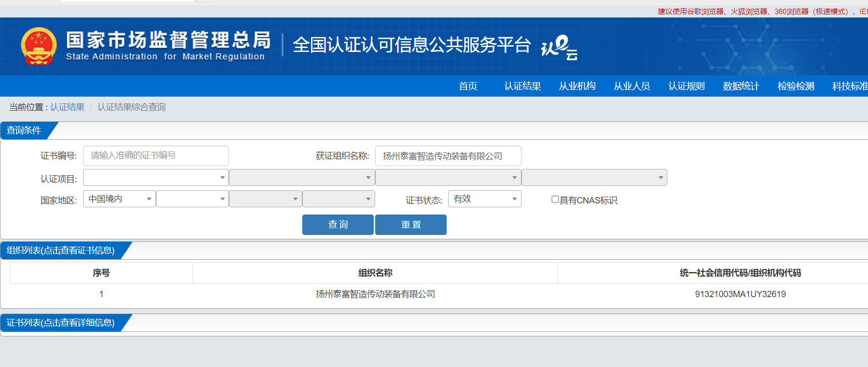Open the 检验检测 navigation menu

pos(796,86)
